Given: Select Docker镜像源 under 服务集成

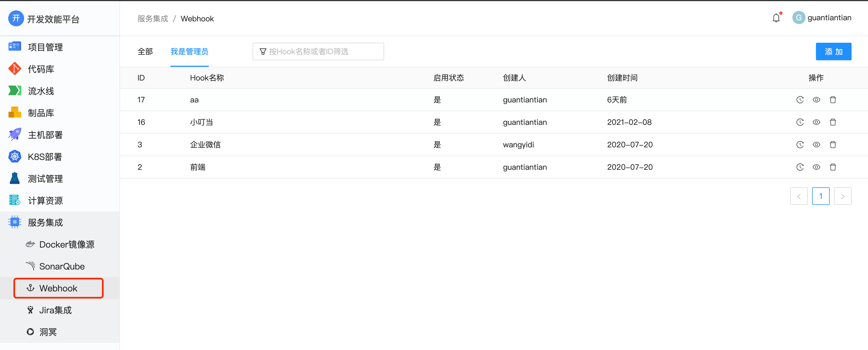Looking at the screenshot, I should tap(67, 244).
